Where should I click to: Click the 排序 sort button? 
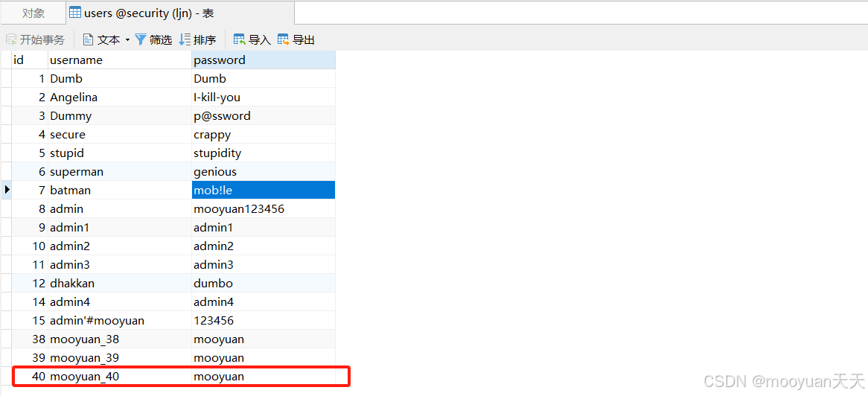(197, 40)
